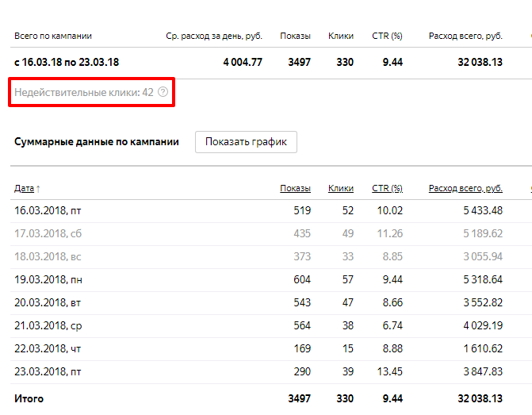Select the greyed 18.03.2018, вс date row
Viewport: 532px width, 415px height.
[x=48, y=256]
